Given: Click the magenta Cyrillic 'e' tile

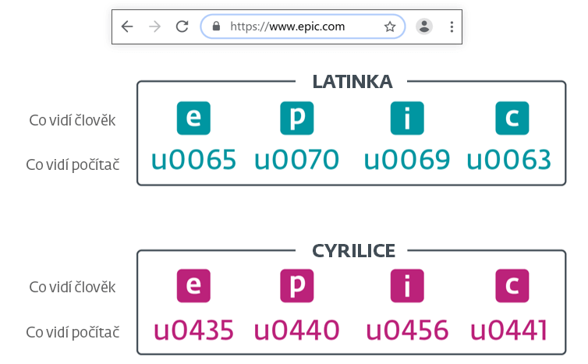Looking at the screenshot, I should pos(193,285).
